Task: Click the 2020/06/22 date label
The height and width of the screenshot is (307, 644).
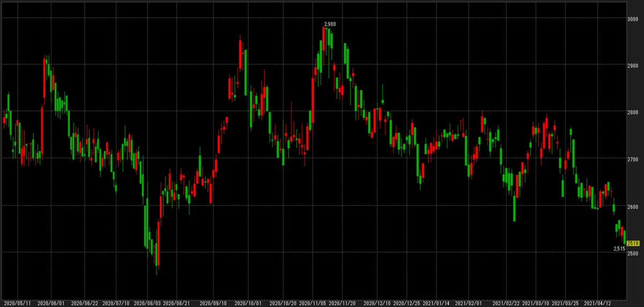Action: tap(83, 303)
